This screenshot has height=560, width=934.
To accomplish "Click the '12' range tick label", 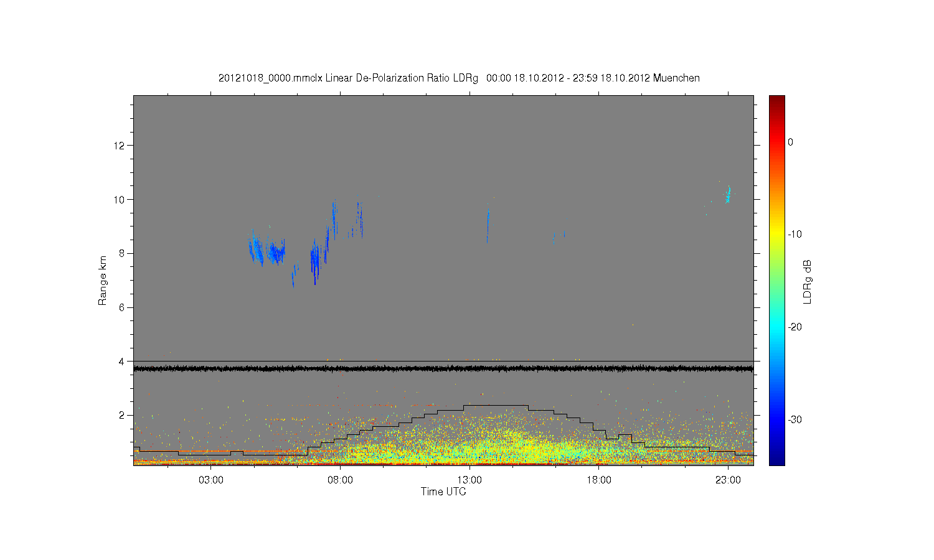I will coord(120,146).
